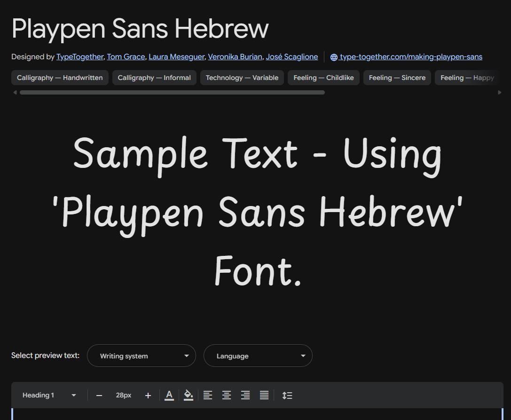Open the José Scaglione designer link
Viewport: 511px width, 420px height.
click(291, 57)
